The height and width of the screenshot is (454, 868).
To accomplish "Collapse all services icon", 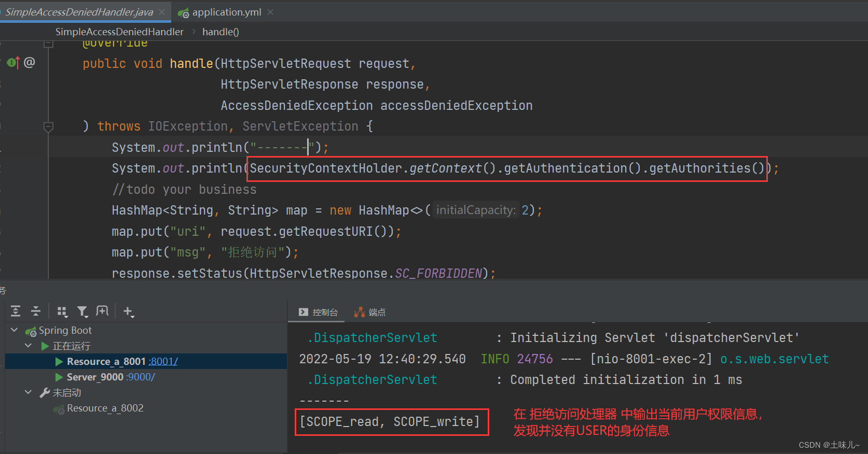I will click(36, 311).
